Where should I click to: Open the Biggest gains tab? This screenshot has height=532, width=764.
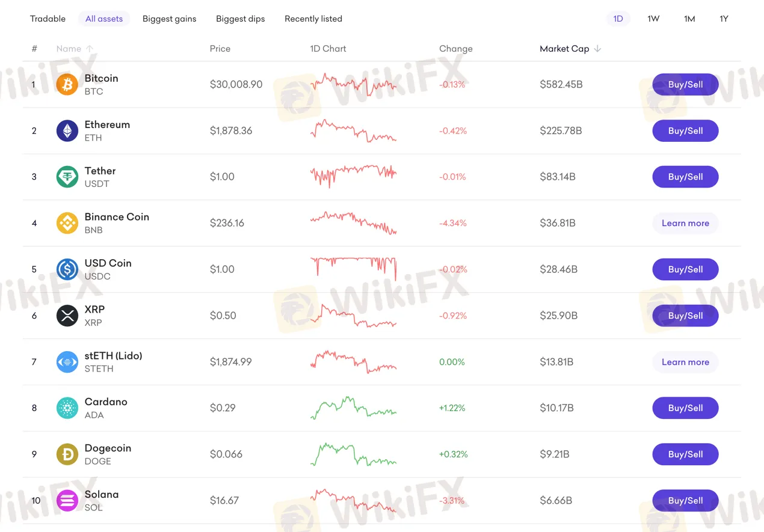tap(169, 19)
